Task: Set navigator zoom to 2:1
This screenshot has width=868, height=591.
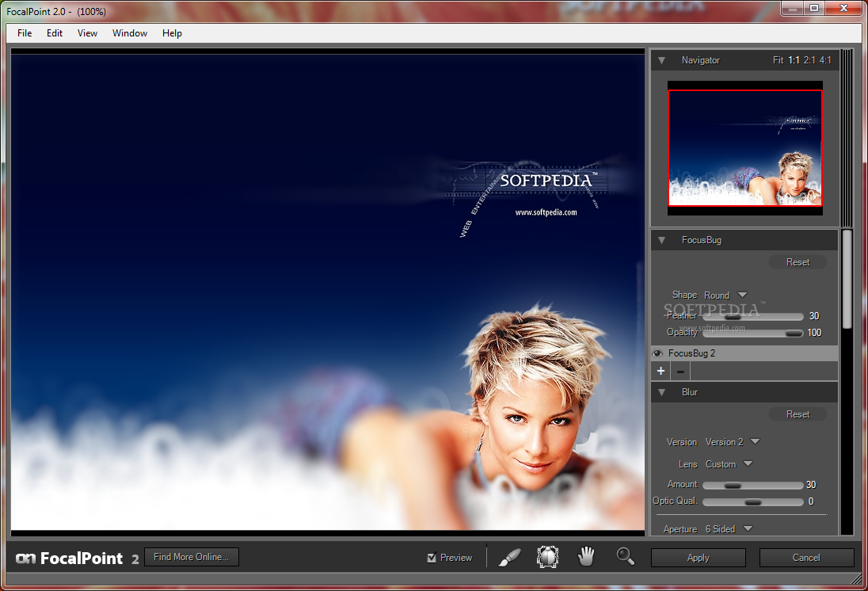Action: pos(809,60)
